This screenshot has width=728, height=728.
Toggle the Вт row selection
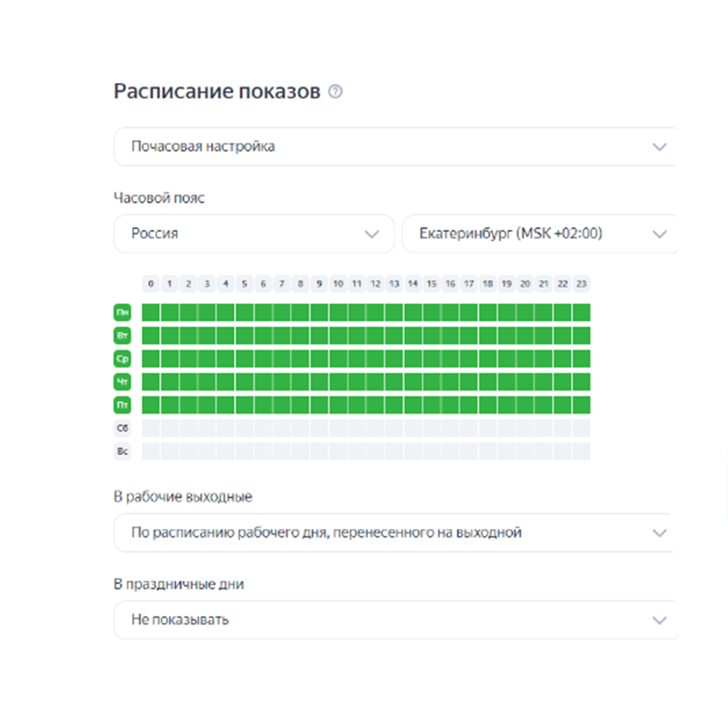point(123,336)
